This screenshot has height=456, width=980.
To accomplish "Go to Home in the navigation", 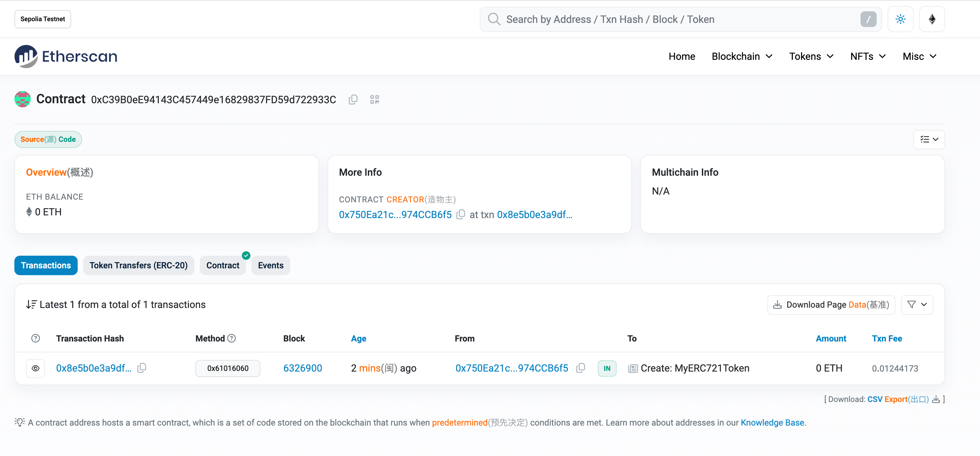I will tap(682, 56).
